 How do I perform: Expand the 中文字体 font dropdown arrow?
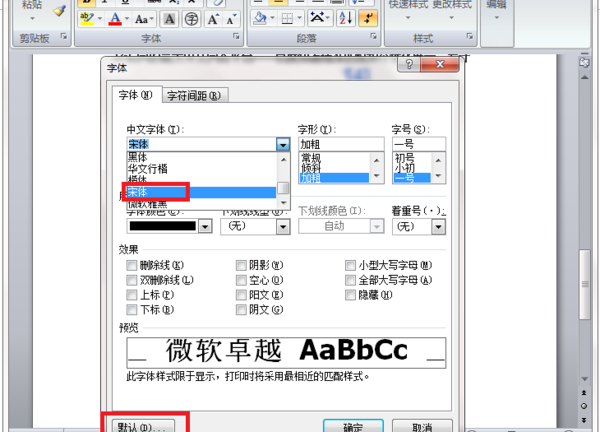(283, 145)
